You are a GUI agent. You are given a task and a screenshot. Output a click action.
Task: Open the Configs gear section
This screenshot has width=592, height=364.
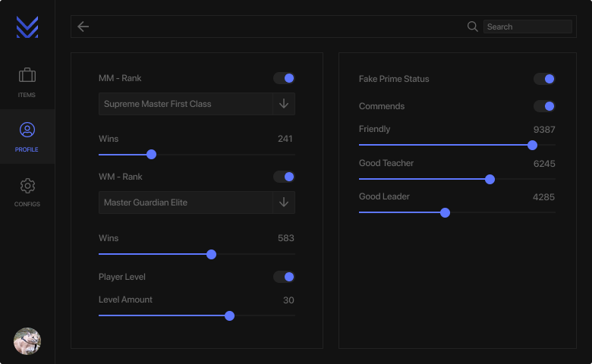coord(27,186)
